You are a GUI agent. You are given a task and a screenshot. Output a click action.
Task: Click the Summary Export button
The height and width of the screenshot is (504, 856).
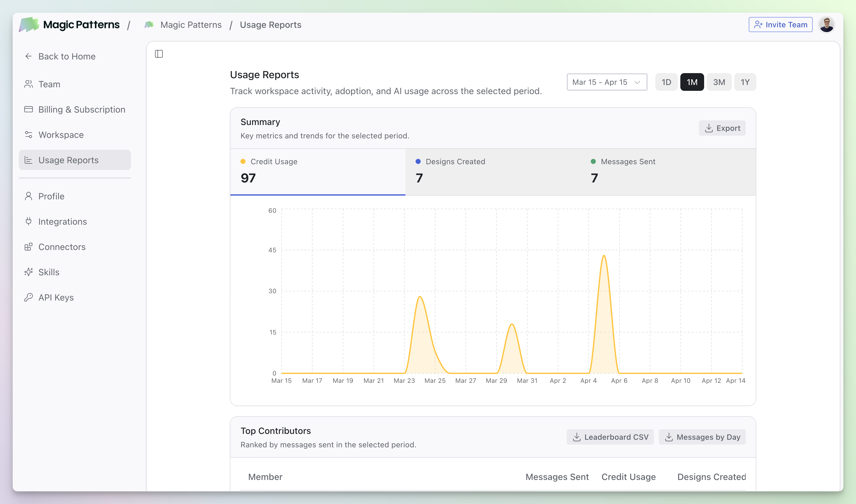[722, 128]
